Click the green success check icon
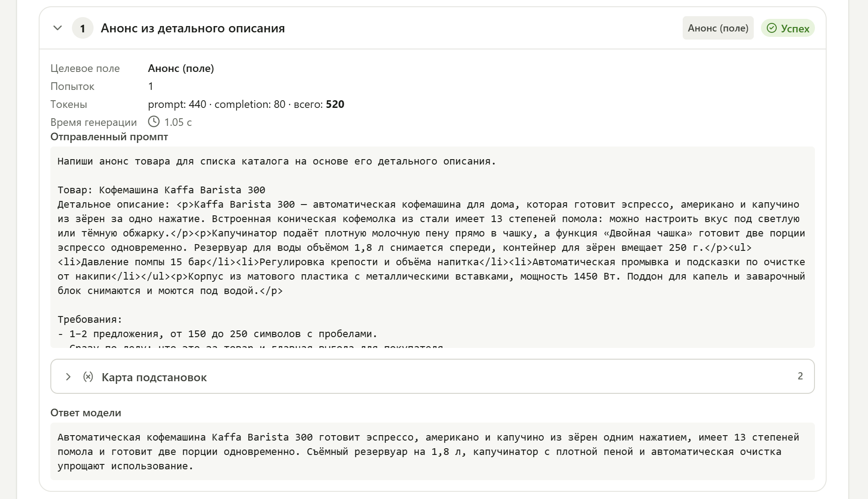Image resolution: width=868 pixels, height=499 pixels. (772, 28)
